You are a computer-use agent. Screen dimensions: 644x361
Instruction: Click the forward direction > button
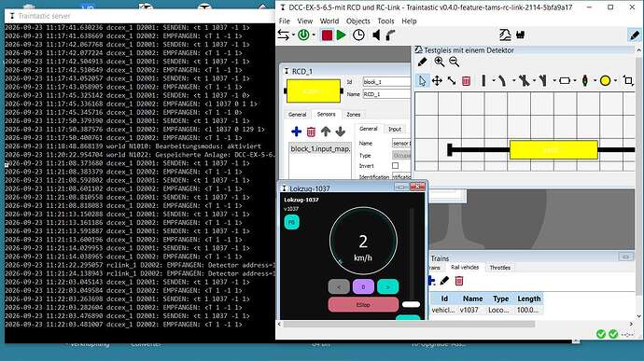pos(387,286)
